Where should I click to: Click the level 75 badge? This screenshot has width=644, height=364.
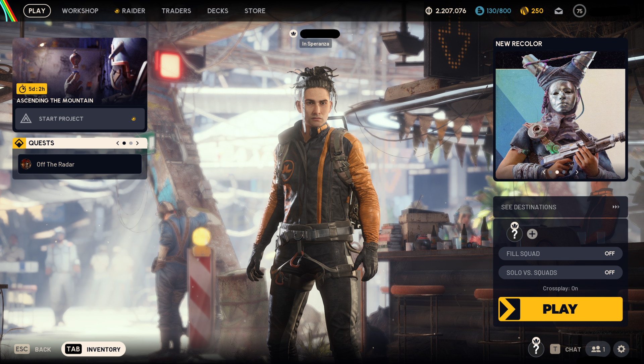pos(579,11)
